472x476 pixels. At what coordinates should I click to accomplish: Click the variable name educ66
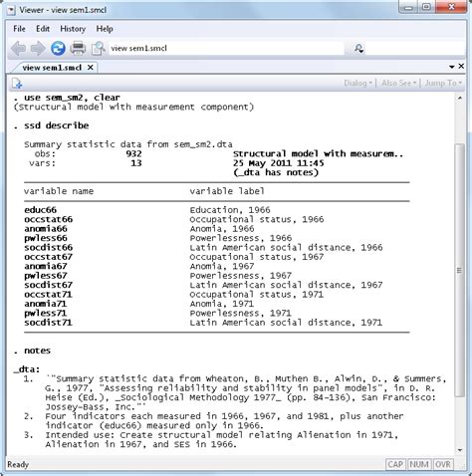coord(40,210)
